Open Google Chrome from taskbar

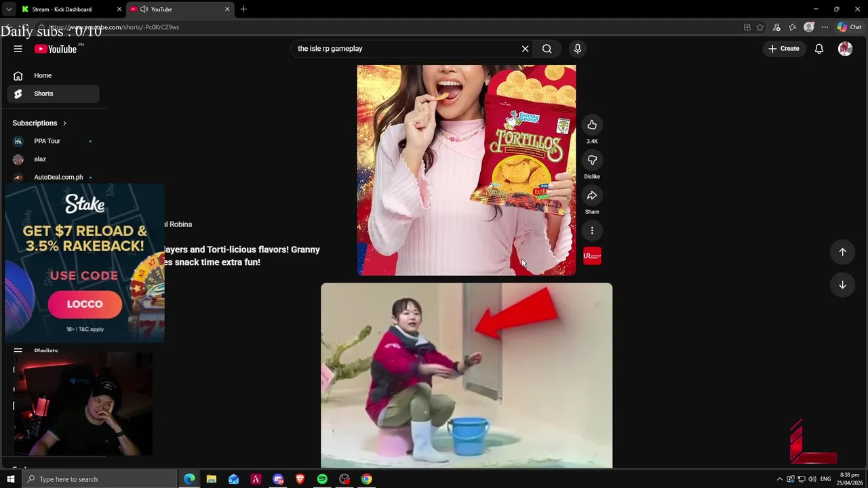tap(366, 479)
